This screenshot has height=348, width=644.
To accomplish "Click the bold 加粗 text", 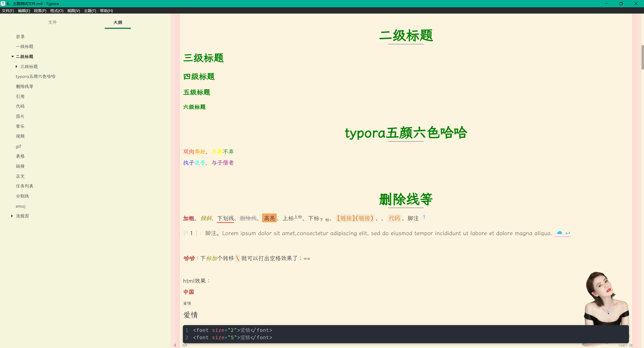I will (x=189, y=218).
